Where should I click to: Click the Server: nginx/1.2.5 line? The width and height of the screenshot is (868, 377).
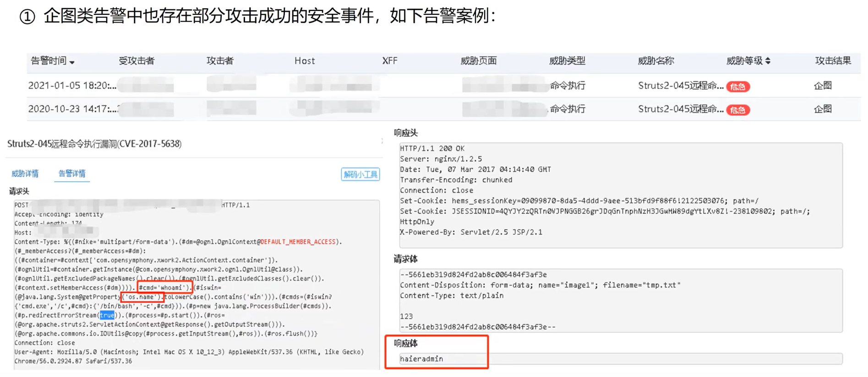[441, 159]
